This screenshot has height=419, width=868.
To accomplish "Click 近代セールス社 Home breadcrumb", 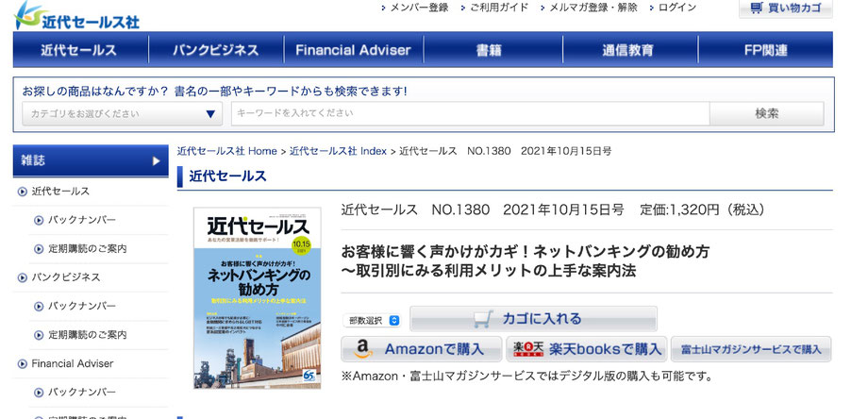I will [x=227, y=151].
